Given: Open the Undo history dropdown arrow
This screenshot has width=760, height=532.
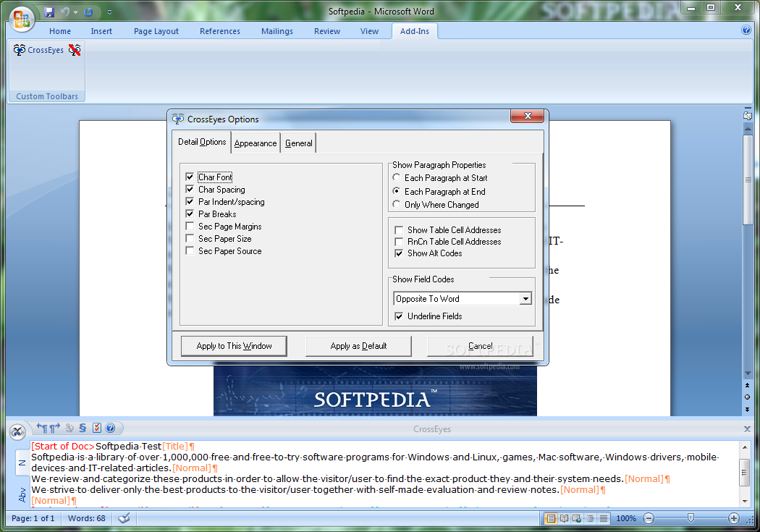Looking at the screenshot, I should 75,12.
